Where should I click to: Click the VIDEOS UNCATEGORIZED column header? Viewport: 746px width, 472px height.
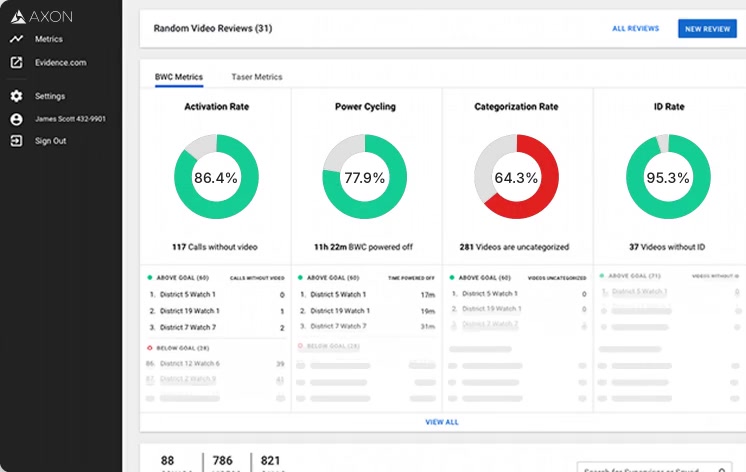[x=557, y=278]
